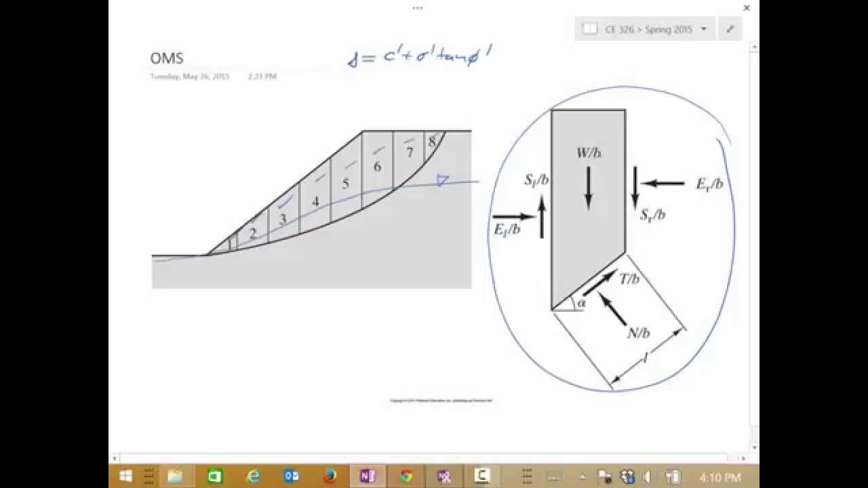Click the alpha angle symbol

pos(580,303)
